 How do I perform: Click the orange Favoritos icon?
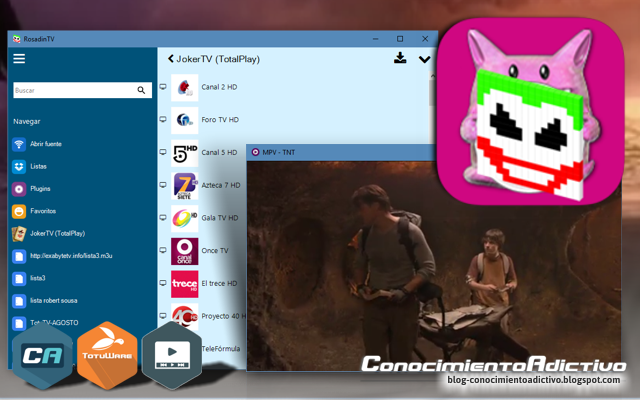(x=19, y=211)
